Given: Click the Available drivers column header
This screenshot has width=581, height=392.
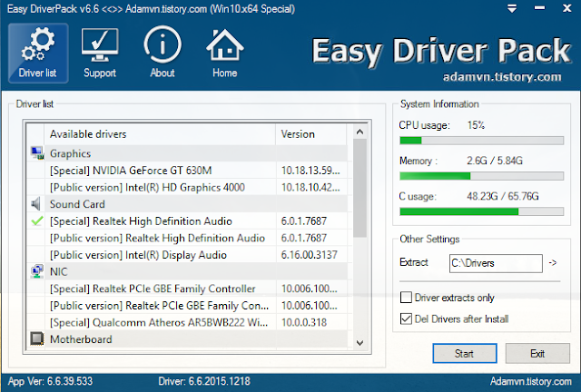Looking at the screenshot, I should coord(160,134).
